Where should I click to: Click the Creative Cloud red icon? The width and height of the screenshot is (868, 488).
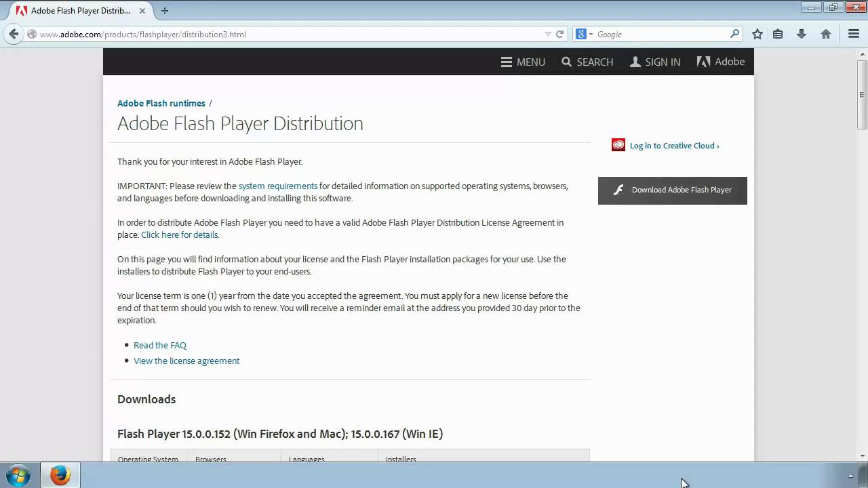(x=618, y=145)
